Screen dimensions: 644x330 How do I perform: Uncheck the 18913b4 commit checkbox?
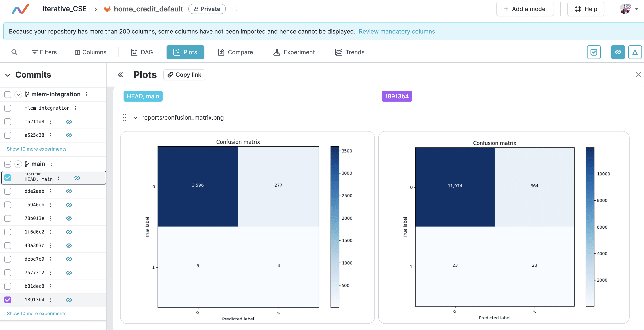[8, 299]
